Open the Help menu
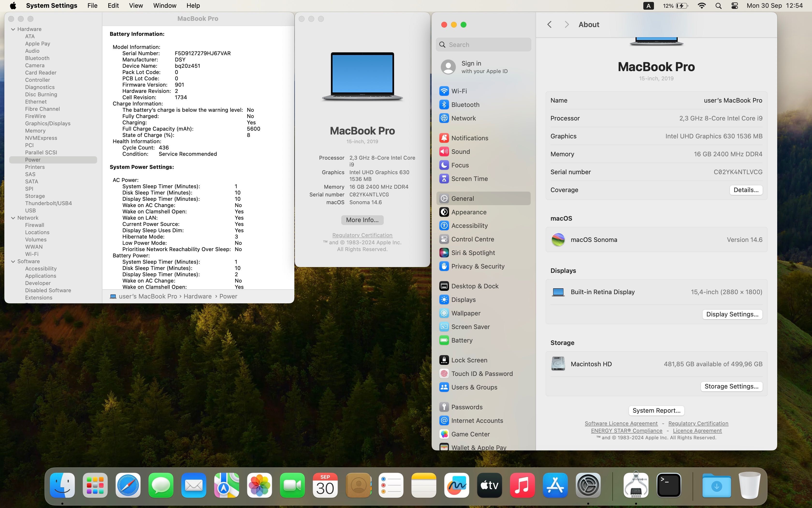The height and width of the screenshot is (508, 812). (193, 6)
